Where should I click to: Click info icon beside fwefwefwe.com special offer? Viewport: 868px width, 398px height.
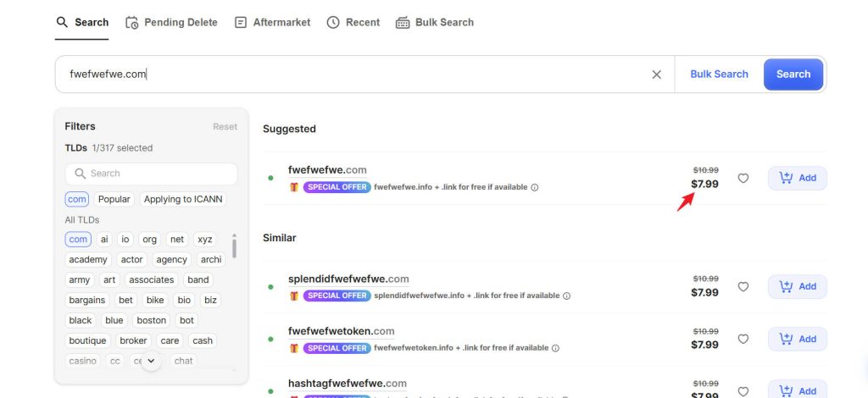pyautogui.click(x=535, y=187)
